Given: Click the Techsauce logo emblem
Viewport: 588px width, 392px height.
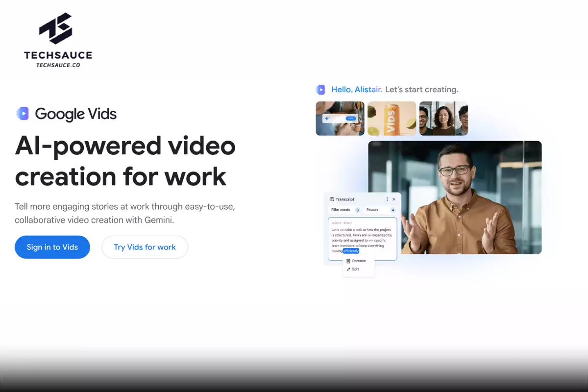Looking at the screenshot, I should [56, 28].
